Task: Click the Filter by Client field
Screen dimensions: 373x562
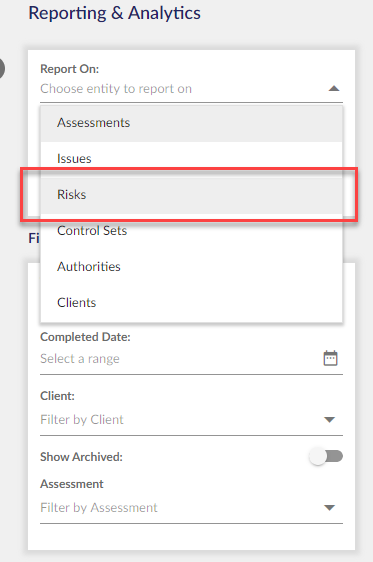Action: 191,420
